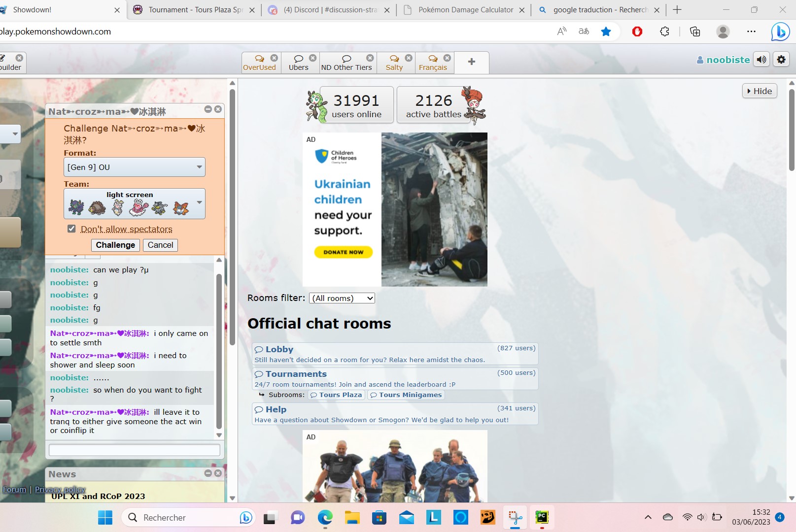Switch to google traduction browser tab
Viewport: 796px width, 532px height.
point(599,10)
